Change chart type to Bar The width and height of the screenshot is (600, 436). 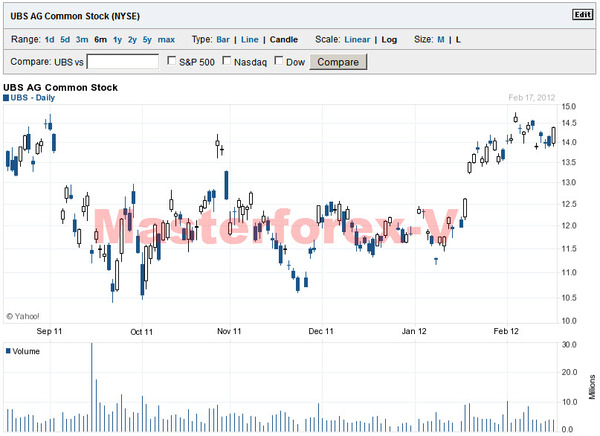(223, 39)
